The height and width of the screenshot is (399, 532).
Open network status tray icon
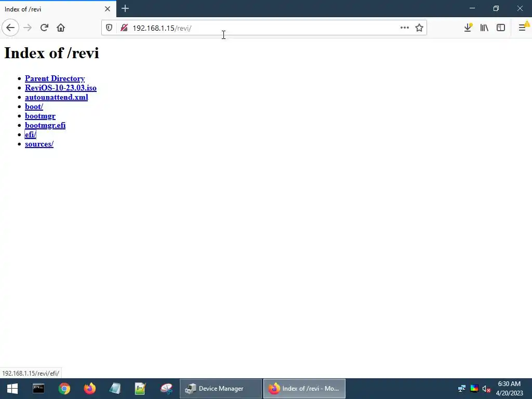point(462,389)
